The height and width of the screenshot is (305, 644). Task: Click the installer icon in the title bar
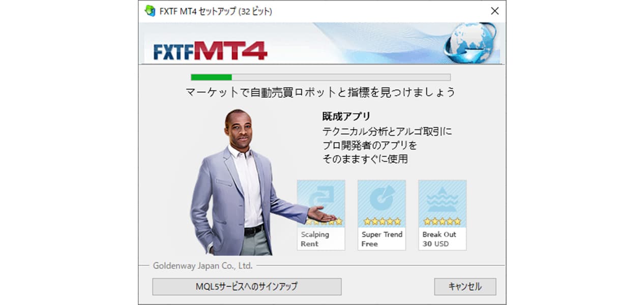(150, 11)
